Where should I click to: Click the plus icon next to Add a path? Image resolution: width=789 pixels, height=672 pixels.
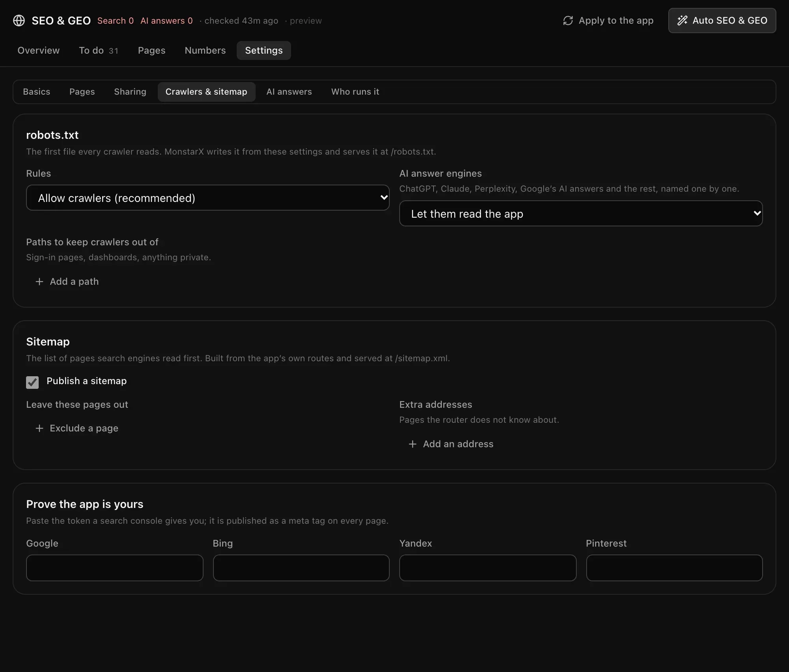tap(39, 282)
